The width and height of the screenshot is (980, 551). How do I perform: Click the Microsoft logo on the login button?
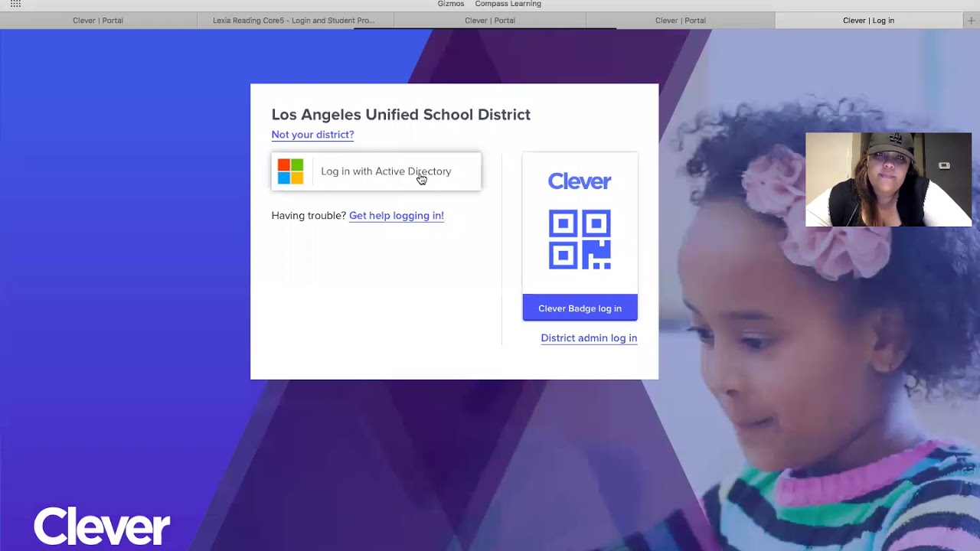coord(290,171)
